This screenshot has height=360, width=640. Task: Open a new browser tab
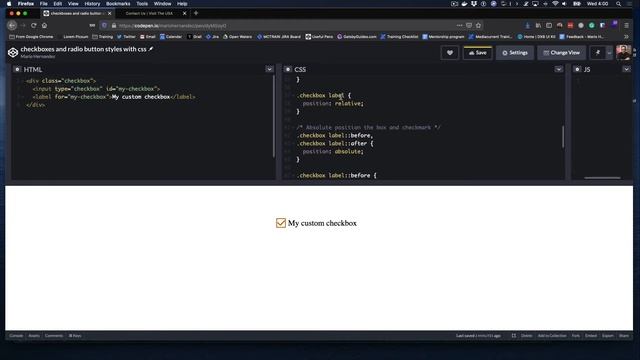[x=196, y=13]
